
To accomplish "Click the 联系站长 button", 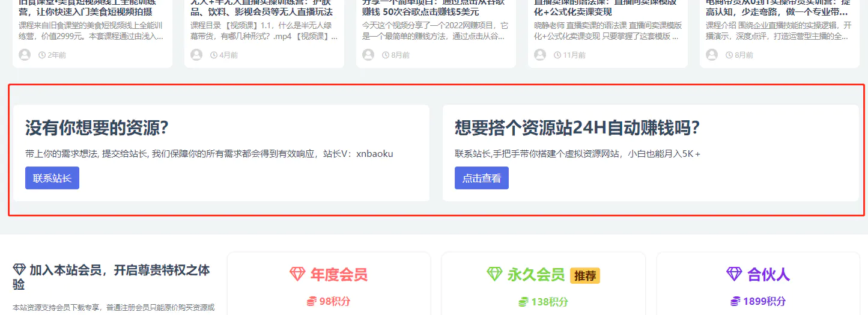I will tap(52, 178).
